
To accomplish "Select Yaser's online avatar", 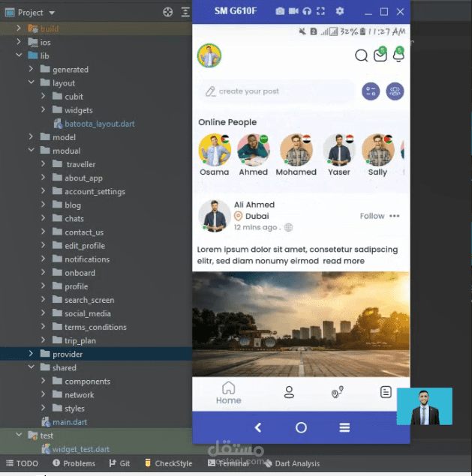I will pyautogui.click(x=339, y=150).
